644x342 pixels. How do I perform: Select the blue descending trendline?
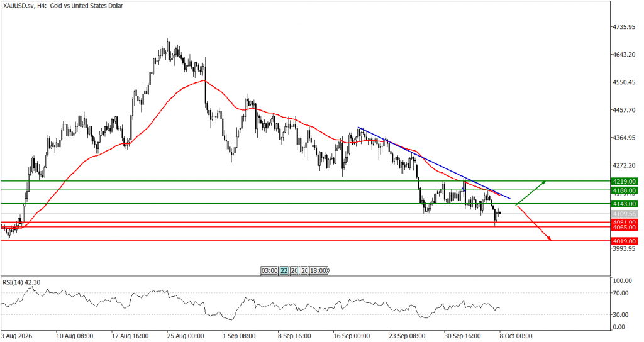coord(434,163)
